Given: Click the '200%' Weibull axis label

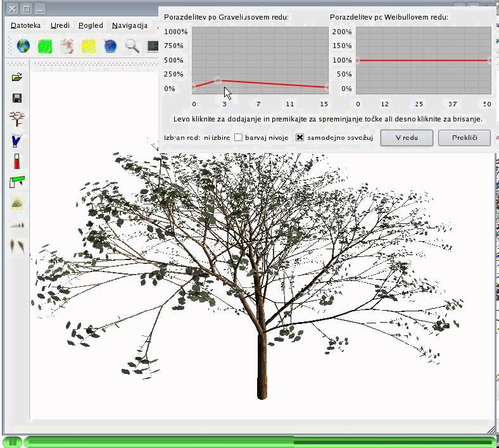Looking at the screenshot, I should click(x=342, y=32).
